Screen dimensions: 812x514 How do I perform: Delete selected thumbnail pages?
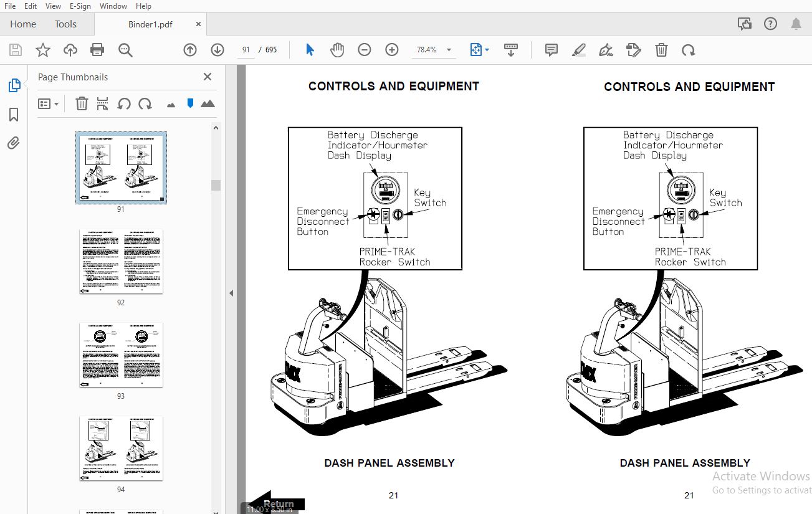tap(82, 103)
